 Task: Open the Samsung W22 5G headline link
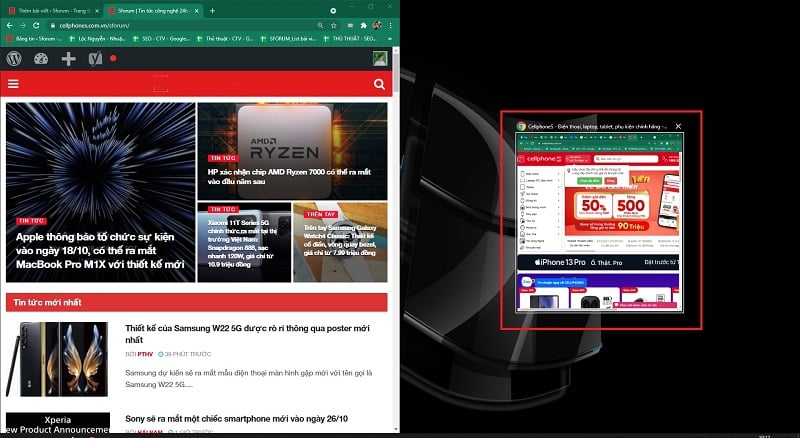[247, 334]
